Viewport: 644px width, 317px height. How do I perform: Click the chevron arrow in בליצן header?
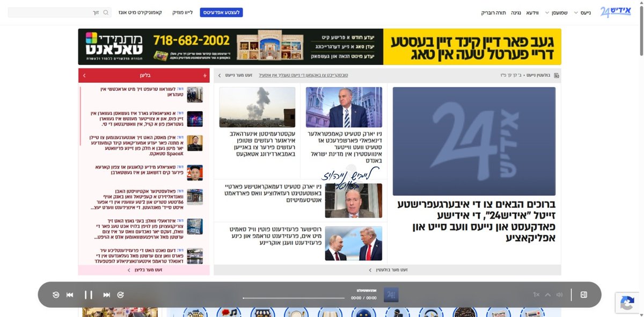(84, 76)
